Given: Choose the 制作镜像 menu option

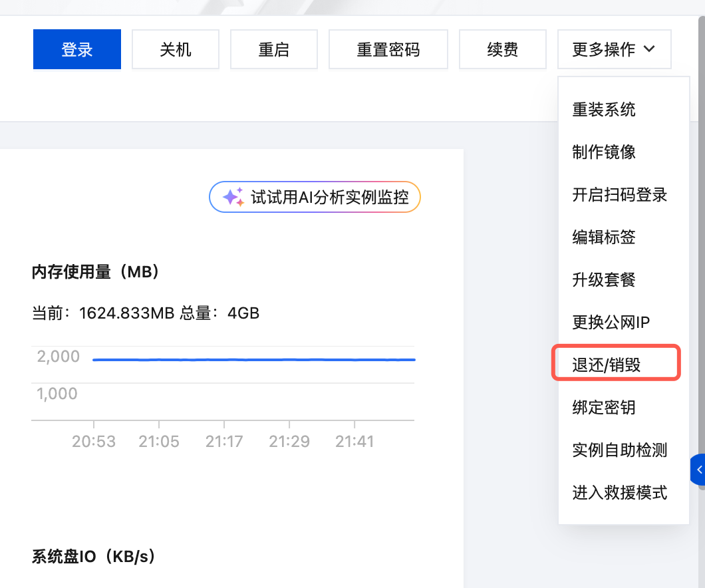Looking at the screenshot, I should [604, 152].
